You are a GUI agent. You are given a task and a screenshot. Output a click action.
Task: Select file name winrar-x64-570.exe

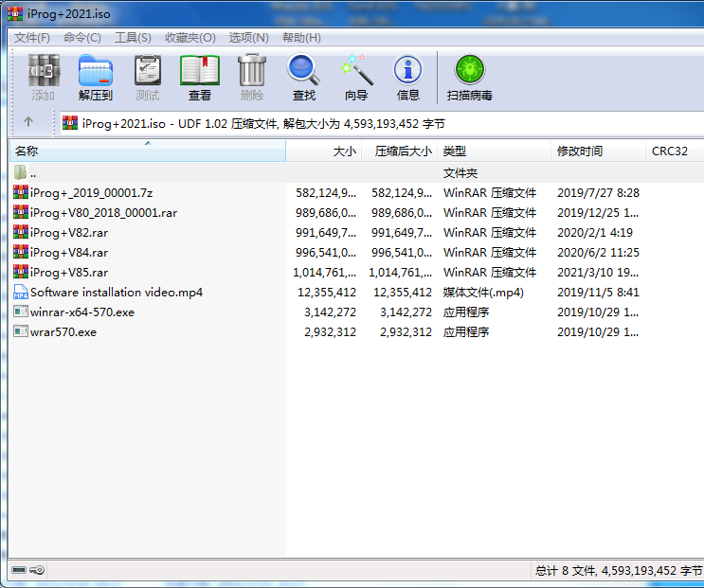click(x=82, y=312)
